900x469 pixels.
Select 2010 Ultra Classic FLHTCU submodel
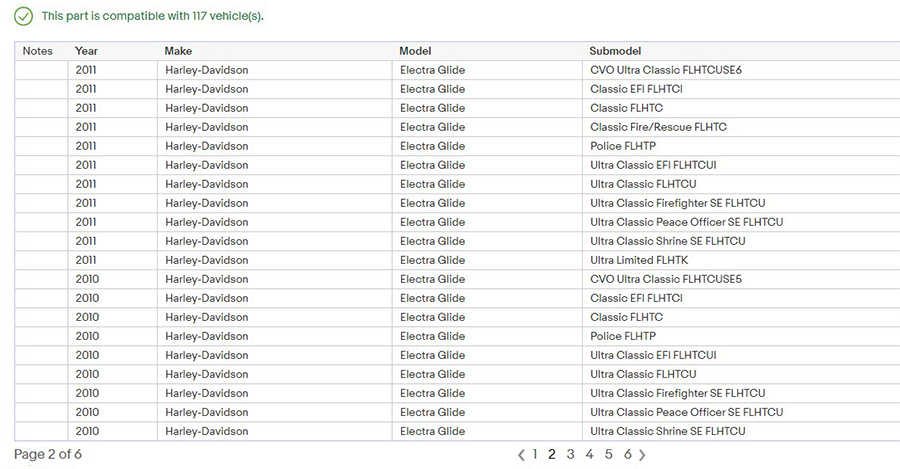(x=643, y=374)
